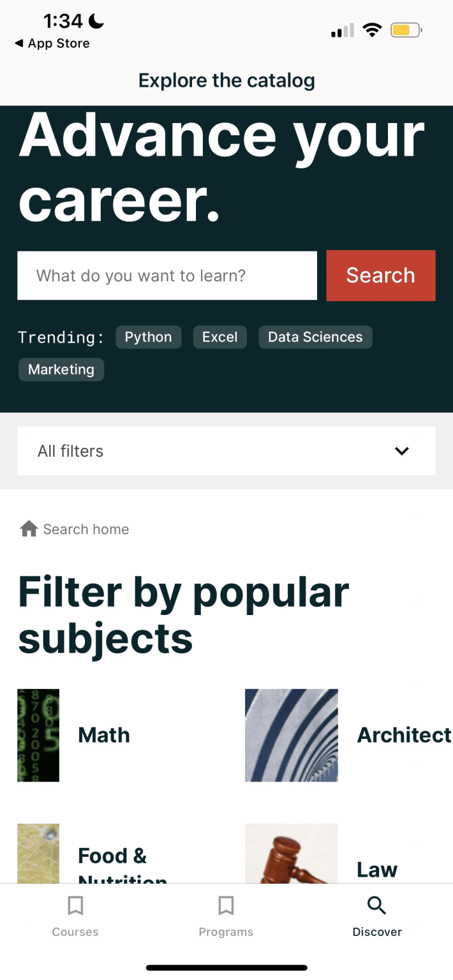Tap the home icon beside Search home
This screenshot has height=980, width=453.
(x=29, y=529)
